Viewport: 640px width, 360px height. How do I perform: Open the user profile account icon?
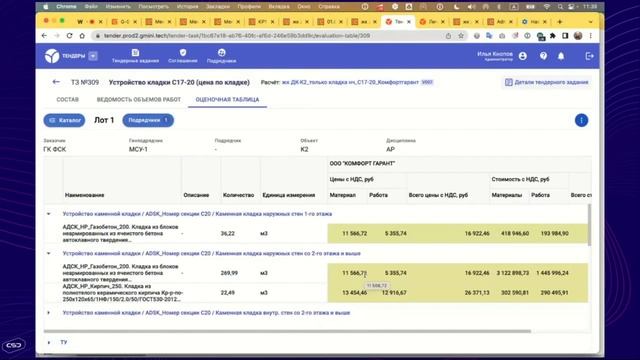point(522,56)
